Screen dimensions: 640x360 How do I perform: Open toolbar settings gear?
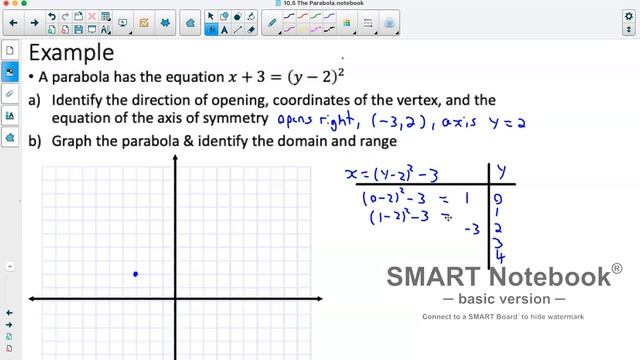[x=629, y=16]
